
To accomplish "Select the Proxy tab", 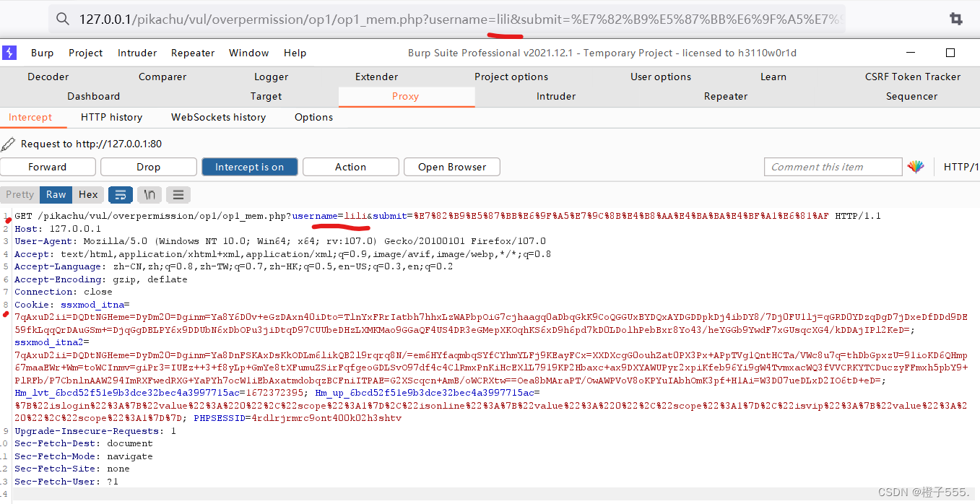I will 406,96.
